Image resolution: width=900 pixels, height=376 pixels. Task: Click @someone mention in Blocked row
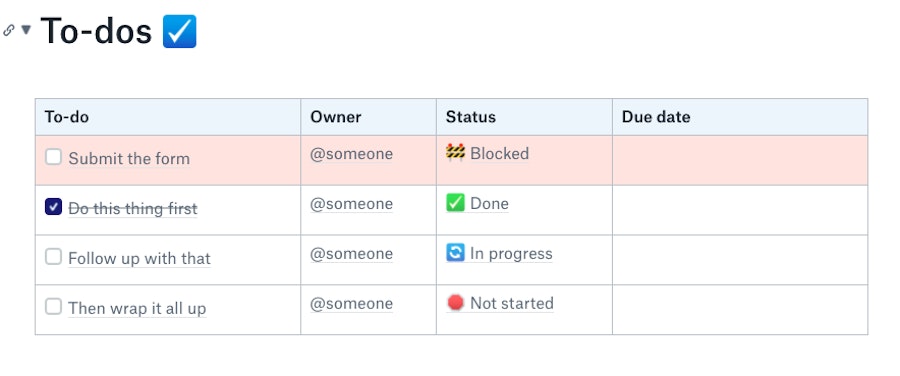[x=351, y=154]
